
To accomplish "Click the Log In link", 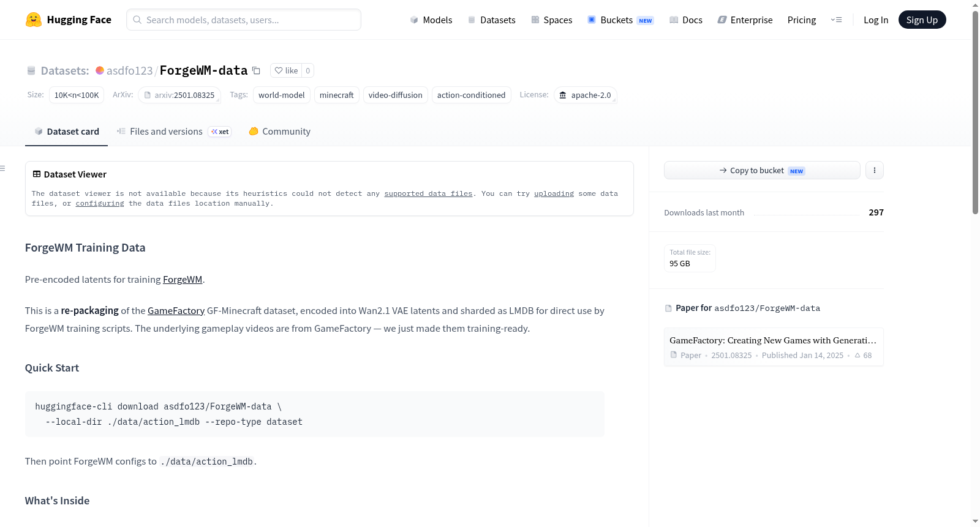I will tap(876, 20).
